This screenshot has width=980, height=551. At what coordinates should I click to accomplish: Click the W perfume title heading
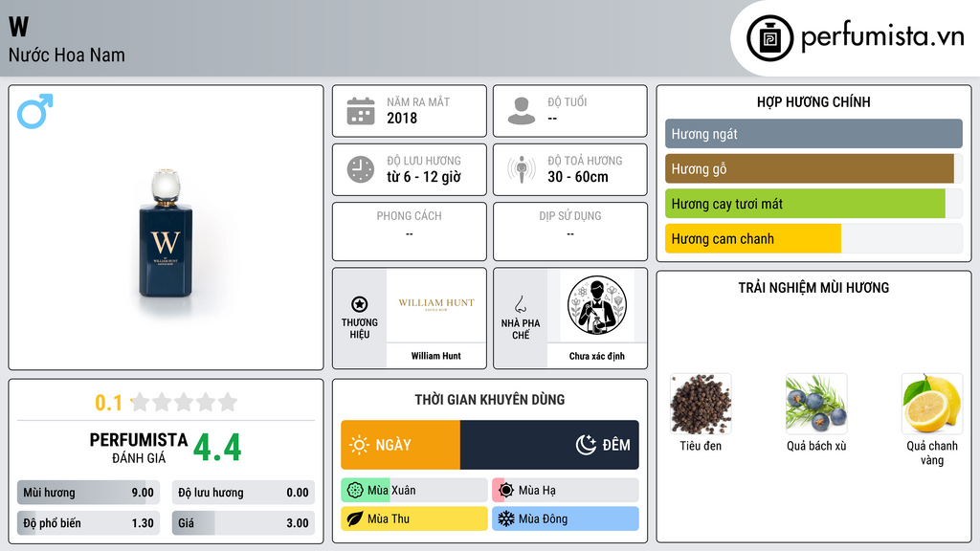click(x=19, y=26)
